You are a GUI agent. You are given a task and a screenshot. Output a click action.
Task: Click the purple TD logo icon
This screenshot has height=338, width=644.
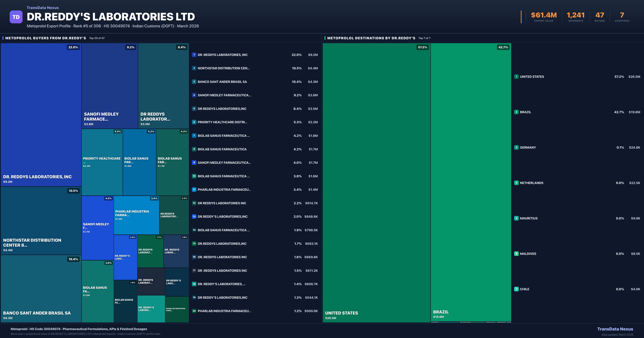pyautogui.click(x=16, y=17)
